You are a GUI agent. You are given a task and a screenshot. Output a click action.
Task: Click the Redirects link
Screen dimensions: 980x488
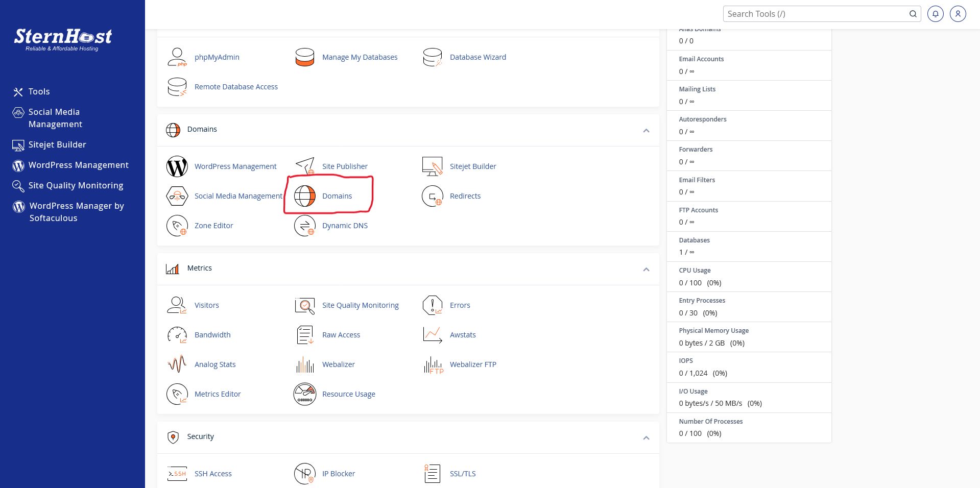tap(465, 196)
